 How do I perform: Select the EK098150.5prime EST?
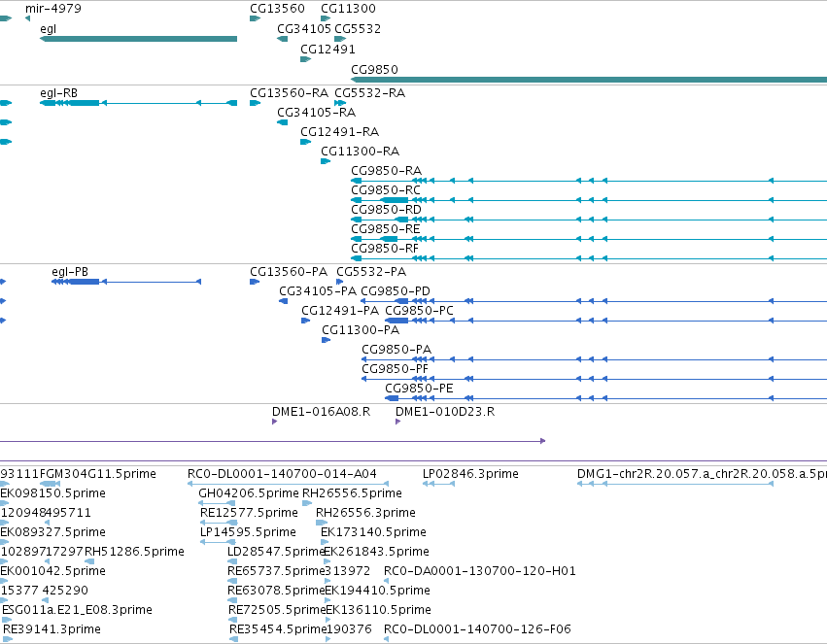pos(4,503)
